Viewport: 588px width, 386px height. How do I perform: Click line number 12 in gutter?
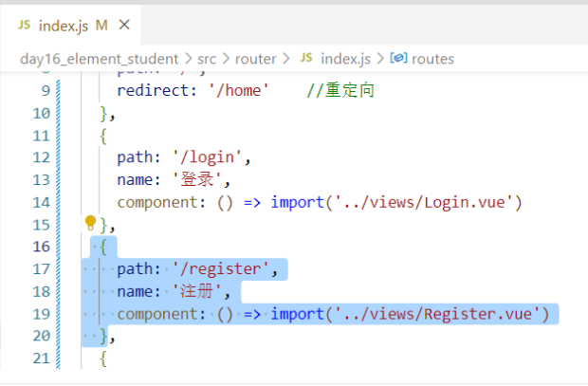[x=41, y=157]
